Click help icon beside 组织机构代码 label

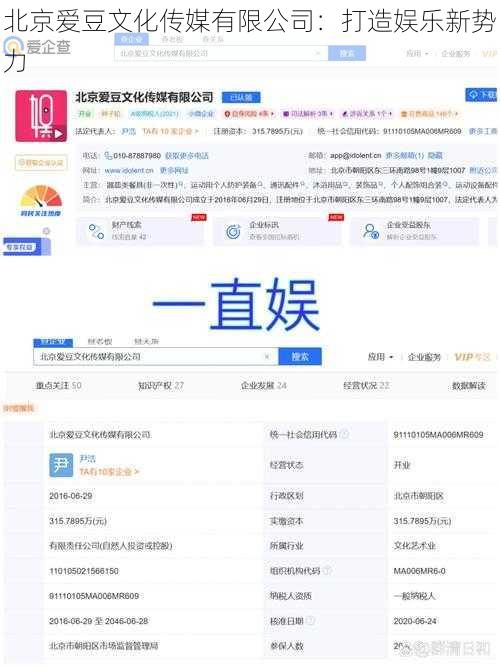coord(327,570)
